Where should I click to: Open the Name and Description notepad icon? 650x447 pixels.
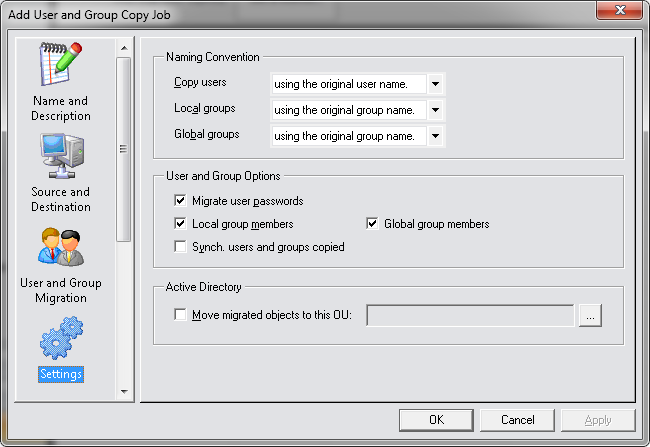pyautogui.click(x=61, y=63)
